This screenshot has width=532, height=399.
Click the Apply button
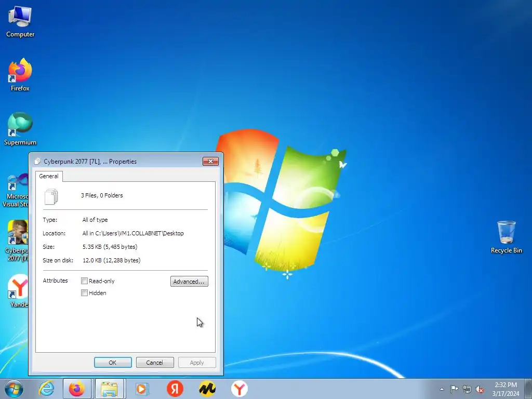point(197,362)
